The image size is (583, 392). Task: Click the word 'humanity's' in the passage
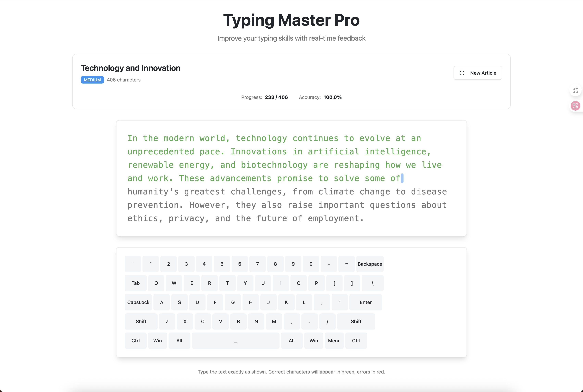coord(153,192)
